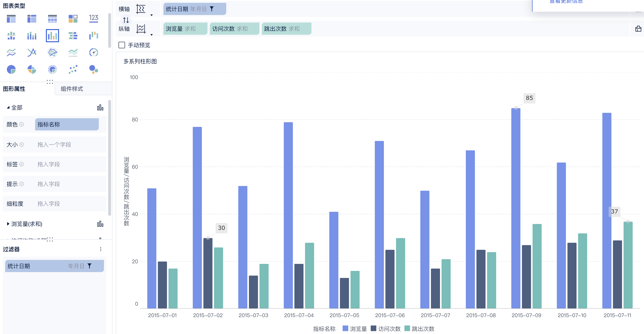Pick the KPI 123 indicator card icon
644x334 pixels.
[x=93, y=19]
